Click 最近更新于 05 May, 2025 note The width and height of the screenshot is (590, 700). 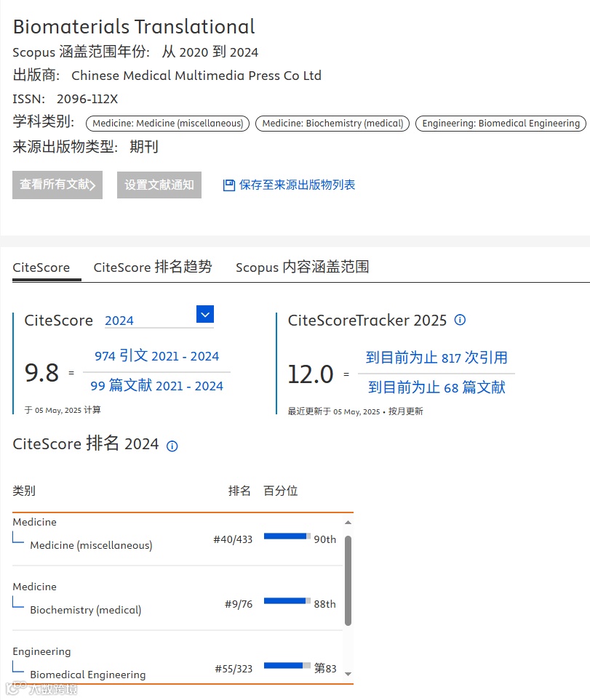click(356, 411)
